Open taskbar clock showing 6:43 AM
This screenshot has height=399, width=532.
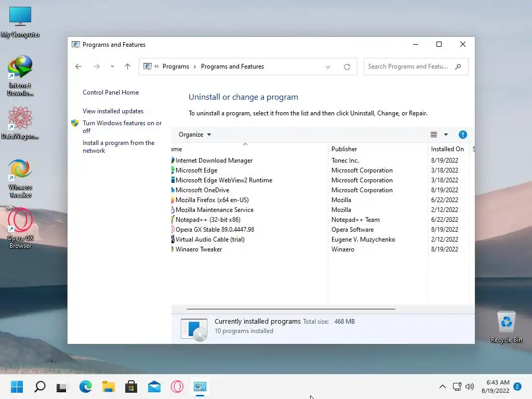click(496, 387)
